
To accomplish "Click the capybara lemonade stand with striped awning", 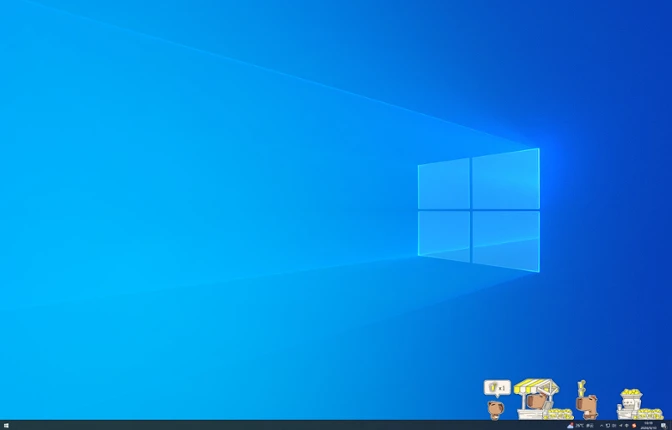I will (537, 399).
